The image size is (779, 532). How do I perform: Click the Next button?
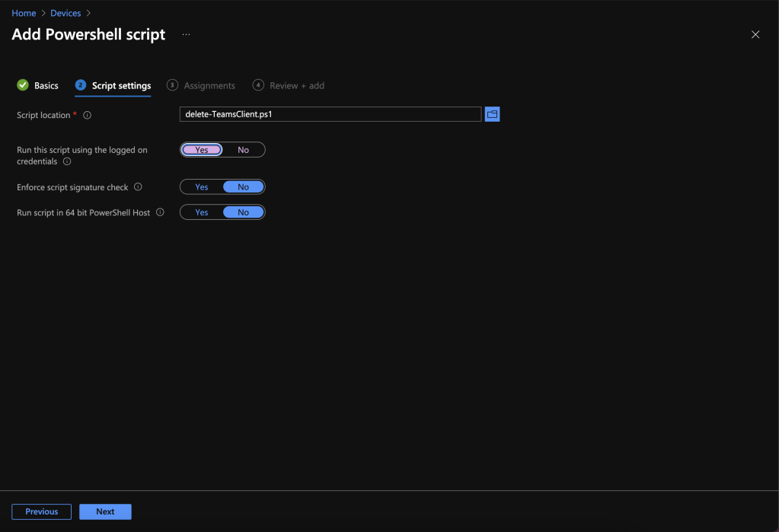point(105,512)
